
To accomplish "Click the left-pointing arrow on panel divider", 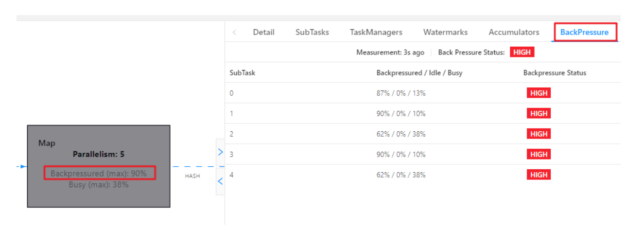I will pyautogui.click(x=220, y=181).
